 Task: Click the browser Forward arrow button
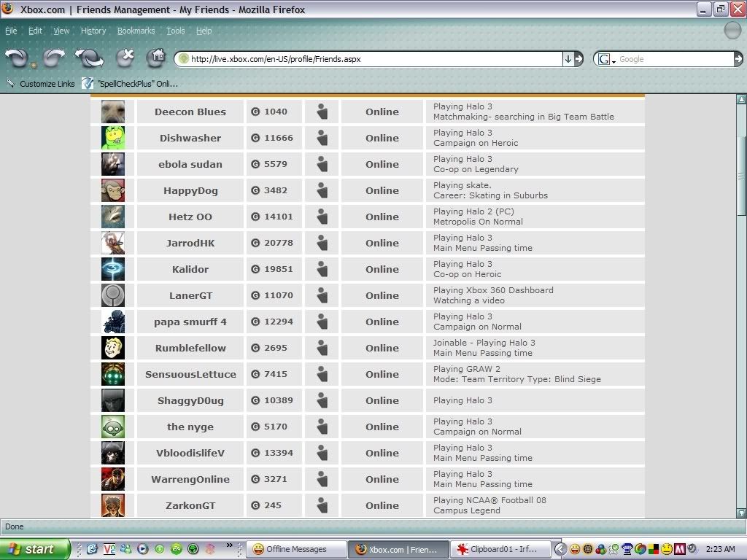[x=53, y=58]
